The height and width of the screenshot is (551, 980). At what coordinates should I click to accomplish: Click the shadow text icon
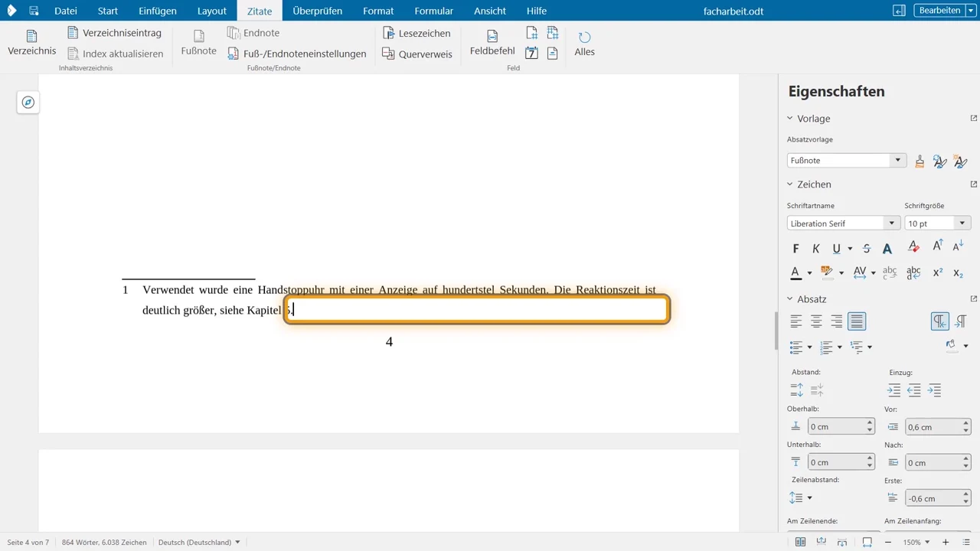(887, 249)
